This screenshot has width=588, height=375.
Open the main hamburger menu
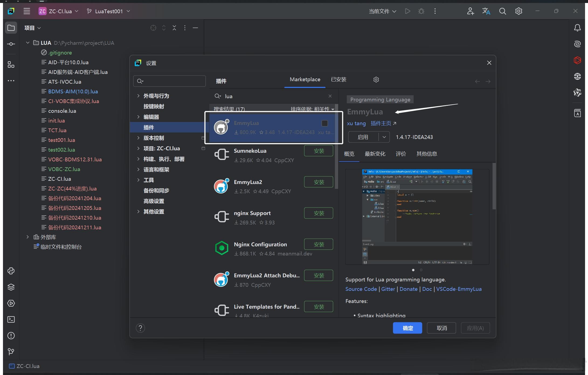[27, 11]
